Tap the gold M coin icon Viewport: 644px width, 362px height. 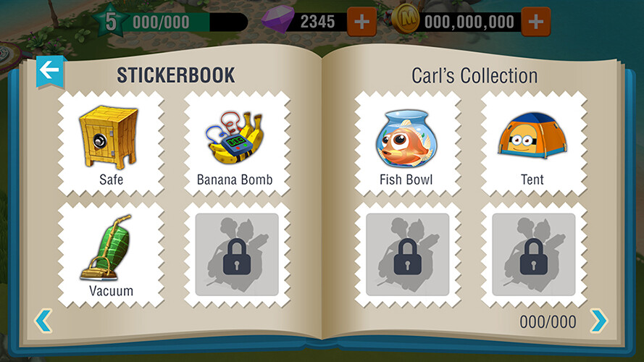(x=405, y=20)
